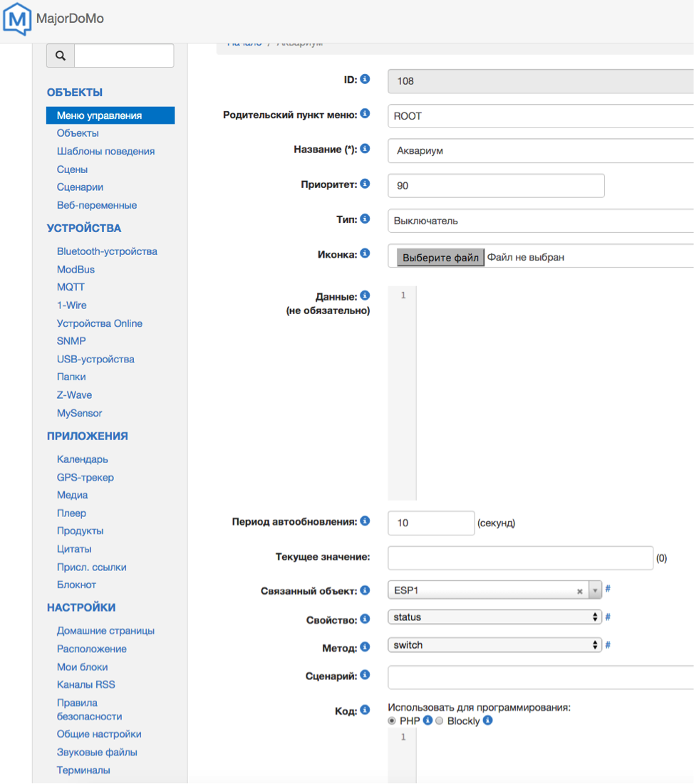Select the Blockly radio button

coord(440,721)
